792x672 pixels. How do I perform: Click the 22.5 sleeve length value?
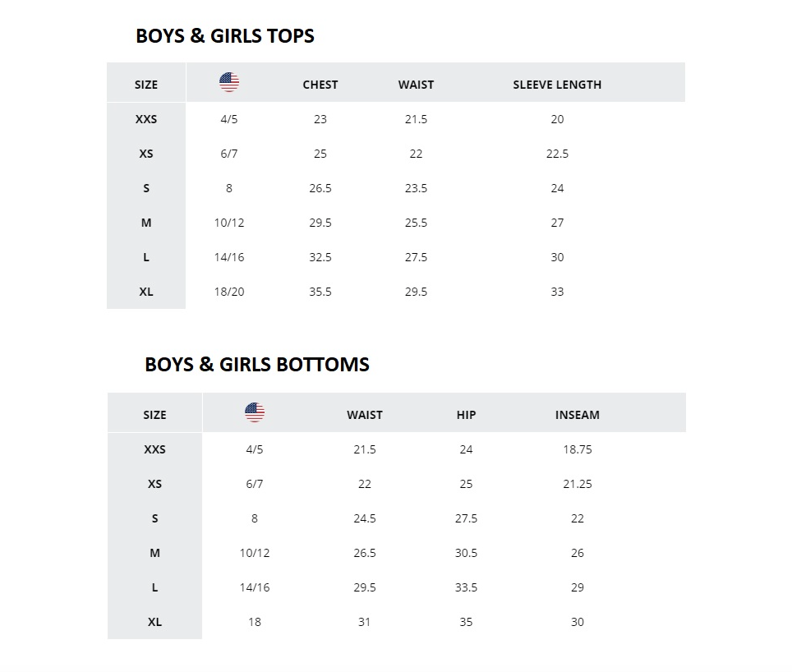[557, 154]
